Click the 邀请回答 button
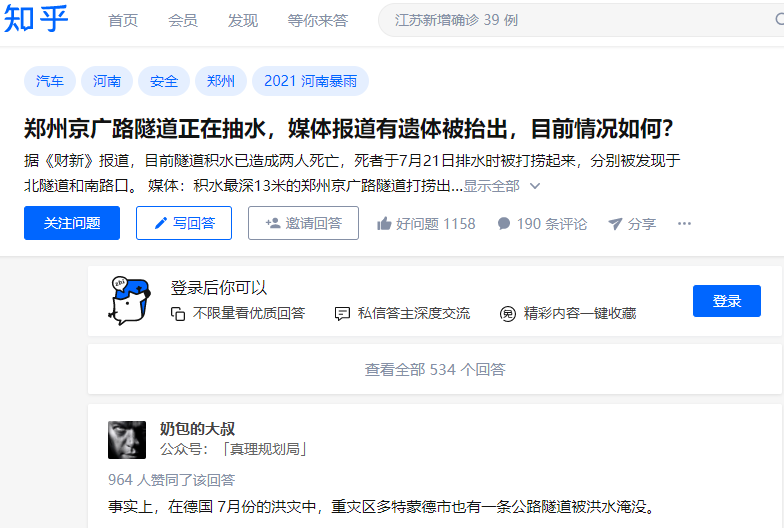The height and width of the screenshot is (528, 784). tap(303, 223)
